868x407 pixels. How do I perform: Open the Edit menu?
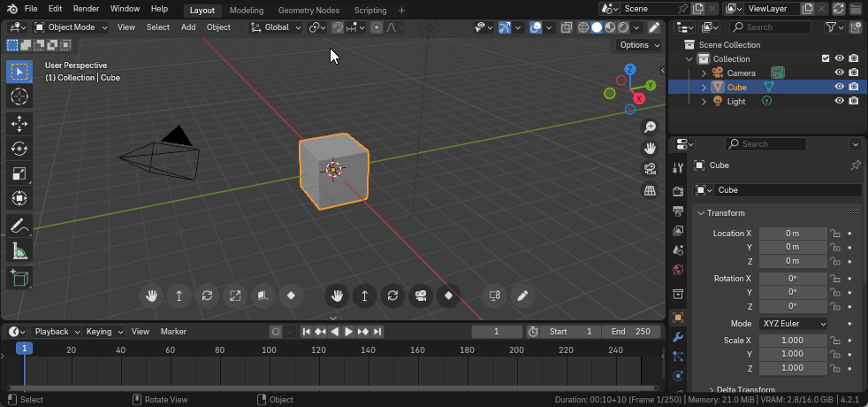(55, 9)
